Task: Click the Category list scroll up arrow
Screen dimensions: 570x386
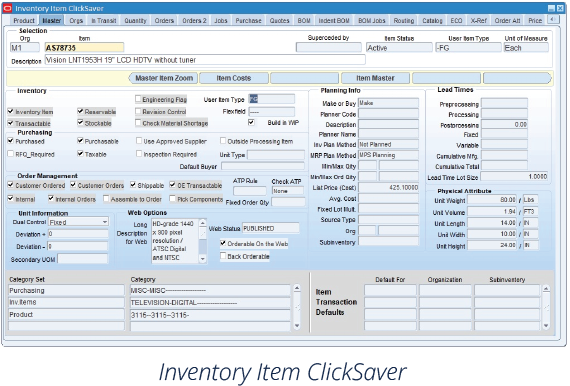Action: (x=297, y=289)
